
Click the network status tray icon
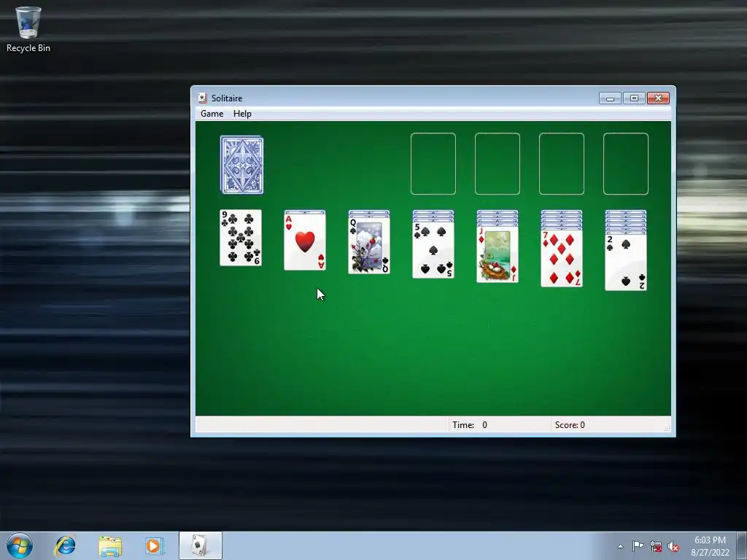[x=656, y=546]
